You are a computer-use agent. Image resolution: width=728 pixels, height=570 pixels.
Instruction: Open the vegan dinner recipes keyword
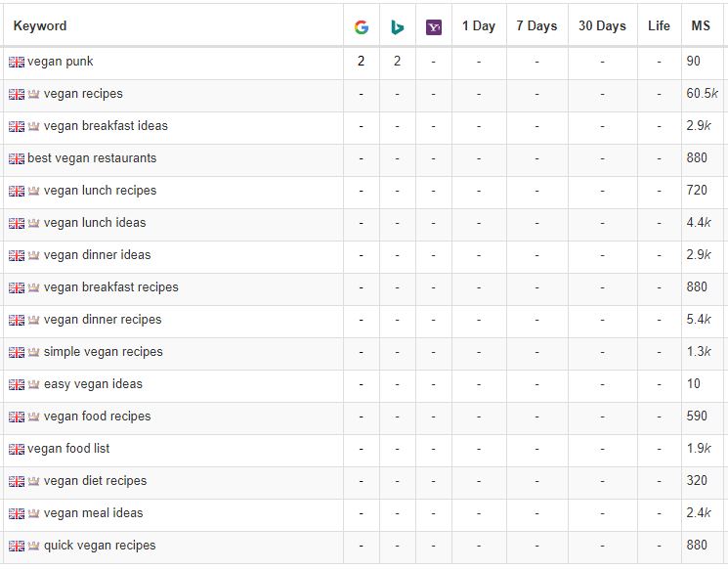pyautogui.click(x=103, y=320)
